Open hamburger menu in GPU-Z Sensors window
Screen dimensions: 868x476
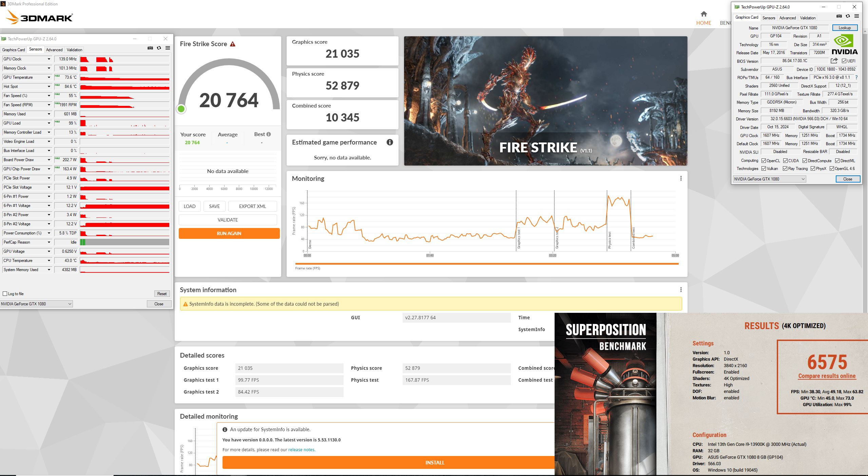tap(168, 48)
